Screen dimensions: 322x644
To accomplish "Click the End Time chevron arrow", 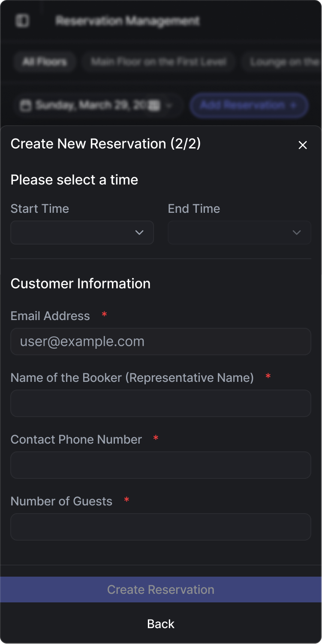I will (x=296, y=233).
